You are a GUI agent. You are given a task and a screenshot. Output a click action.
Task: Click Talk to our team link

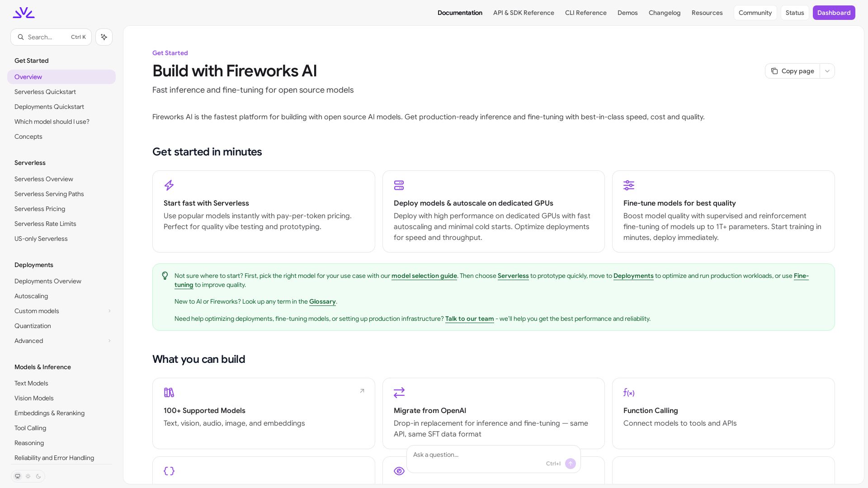tap(469, 319)
